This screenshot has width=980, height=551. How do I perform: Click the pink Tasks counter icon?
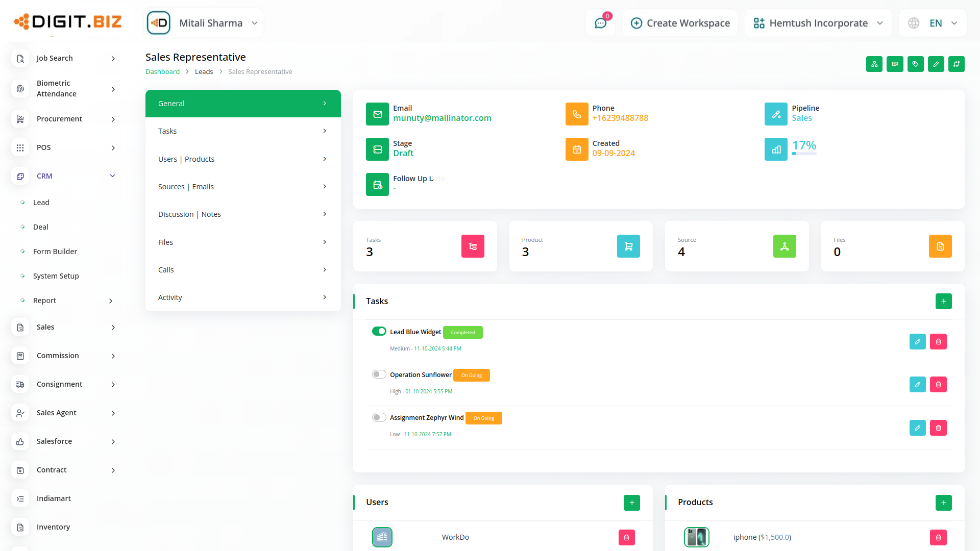tap(473, 246)
